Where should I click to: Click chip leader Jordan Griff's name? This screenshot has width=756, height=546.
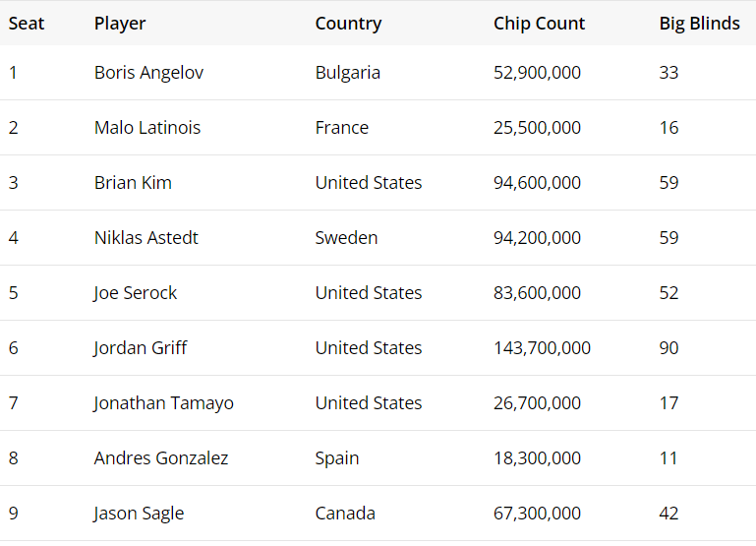point(141,348)
